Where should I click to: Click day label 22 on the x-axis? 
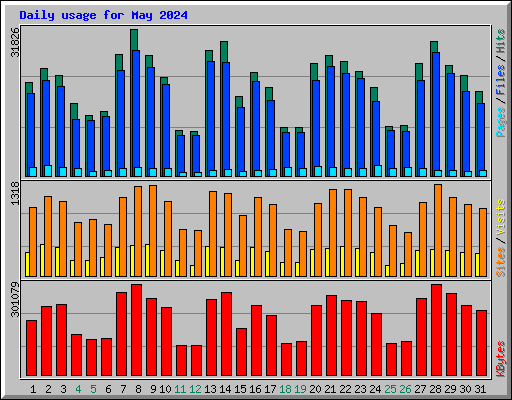(x=345, y=389)
